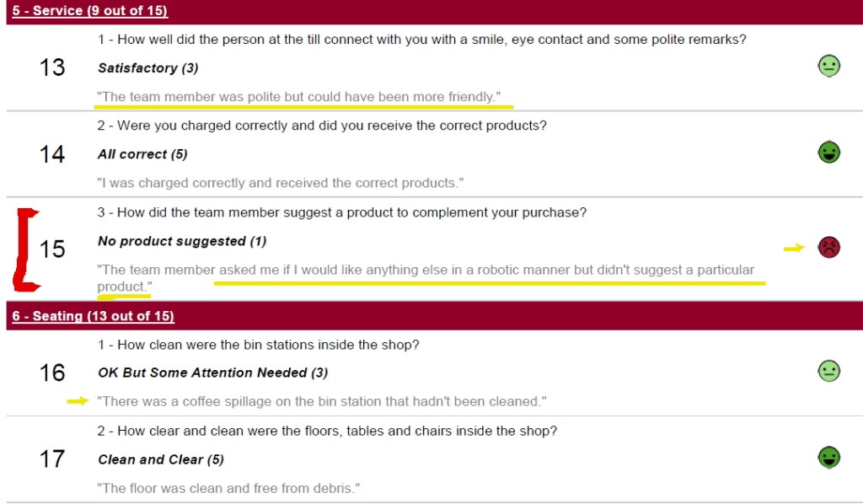Image resolution: width=863 pixels, height=504 pixels.
Task: Click the question number 13
Action: coord(52,67)
